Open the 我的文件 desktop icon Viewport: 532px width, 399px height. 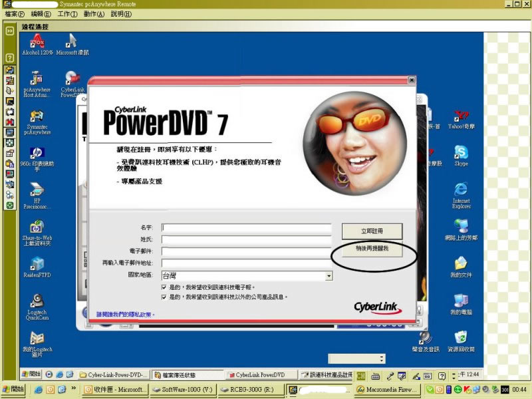tap(461, 267)
